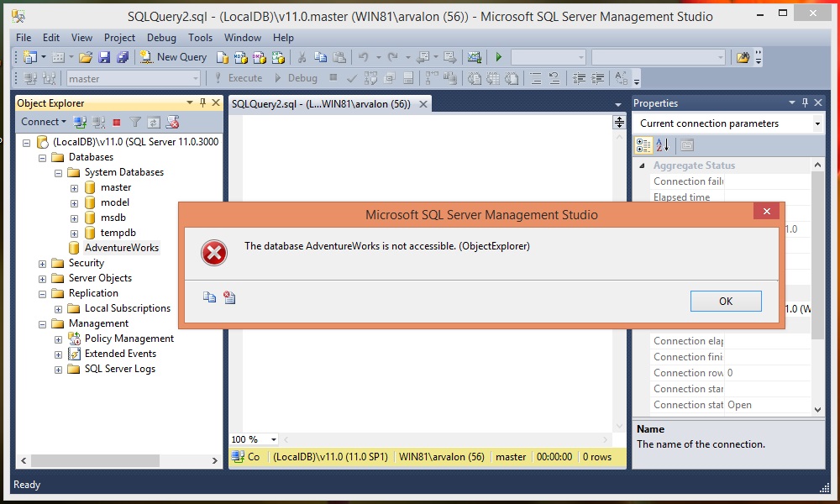Open the File menu
The width and height of the screenshot is (840, 504).
coord(24,38)
